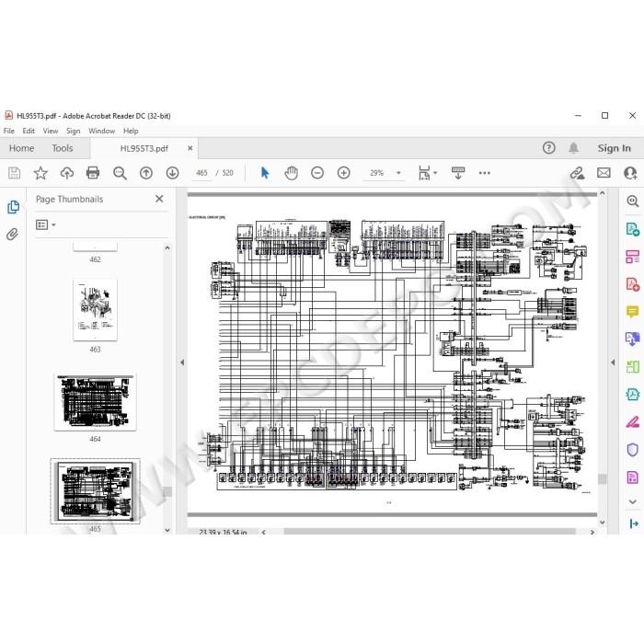Screen dimensions: 644x644
Task: Close the Page Thumbnails panel
Action: [x=159, y=199]
